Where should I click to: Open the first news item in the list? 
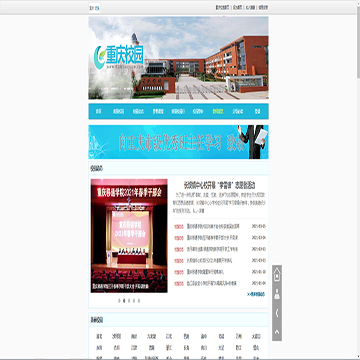[x=213, y=226]
